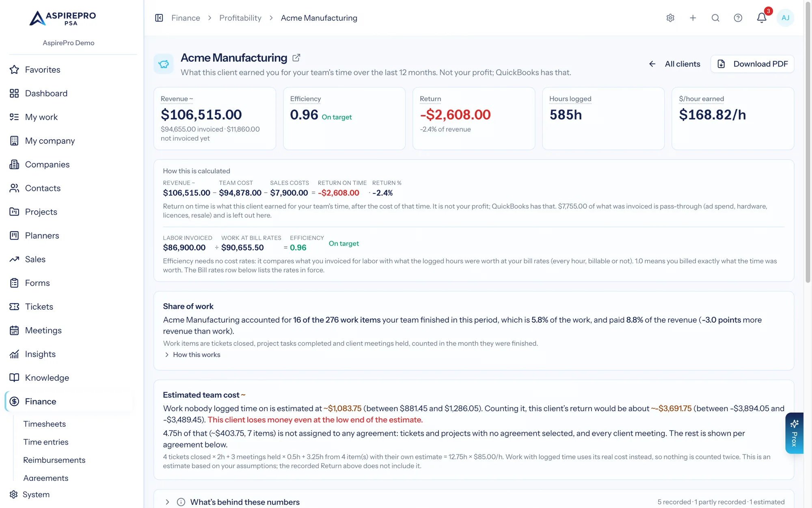Click Acme Manufacturing breadcrumb
This screenshot has width=812, height=508.
[x=319, y=18]
